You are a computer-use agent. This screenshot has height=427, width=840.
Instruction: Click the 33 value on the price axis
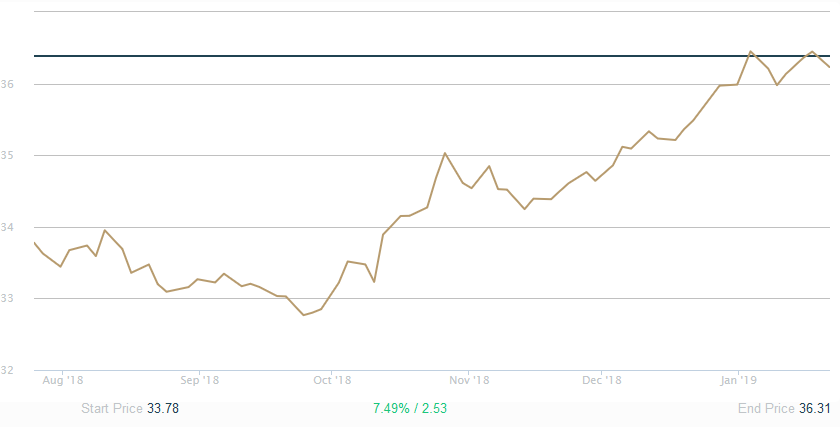(x=7, y=299)
